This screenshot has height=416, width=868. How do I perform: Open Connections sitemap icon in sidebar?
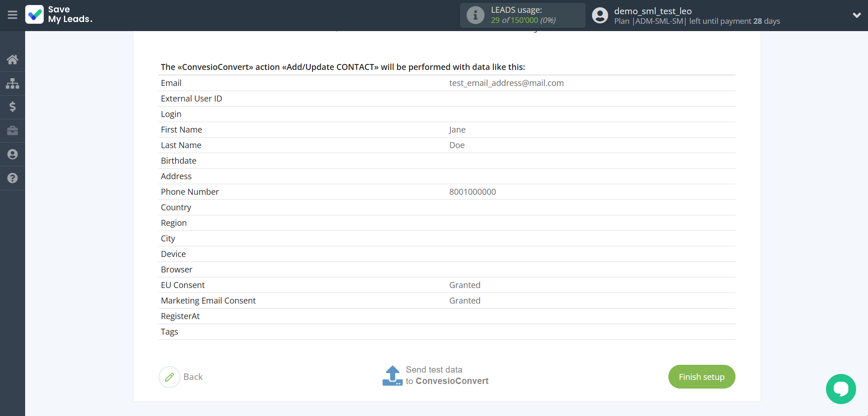tap(12, 83)
